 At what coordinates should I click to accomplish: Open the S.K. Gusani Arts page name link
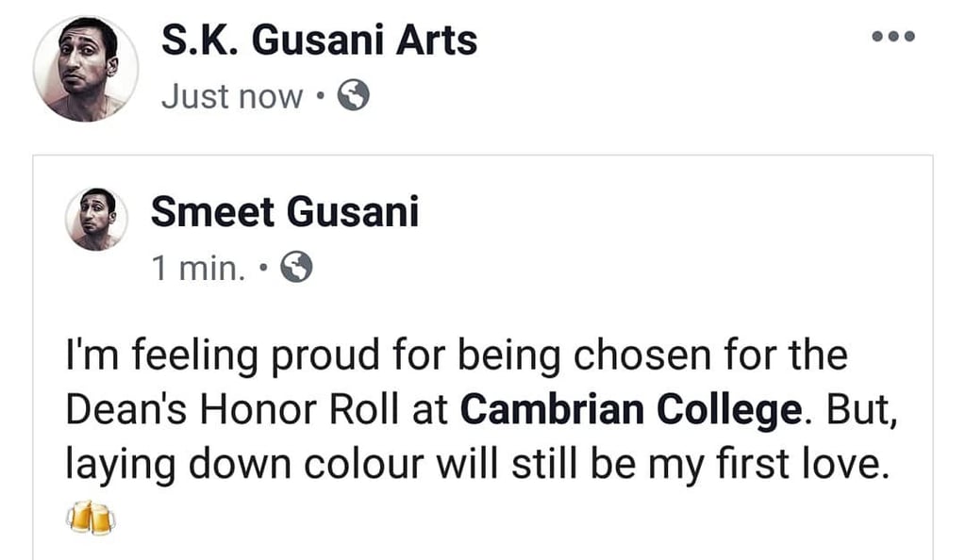(x=321, y=40)
